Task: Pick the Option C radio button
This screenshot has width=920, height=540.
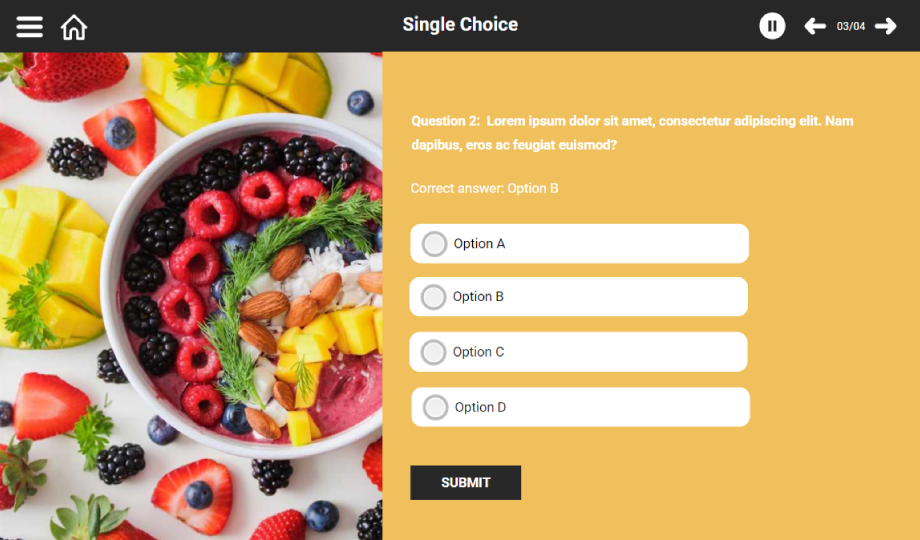Action: coord(433,352)
